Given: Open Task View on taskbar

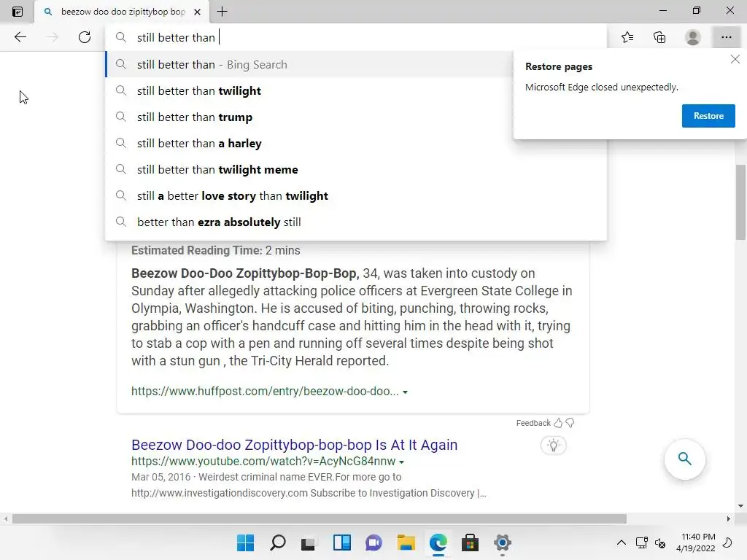Looking at the screenshot, I should pyautogui.click(x=309, y=542).
